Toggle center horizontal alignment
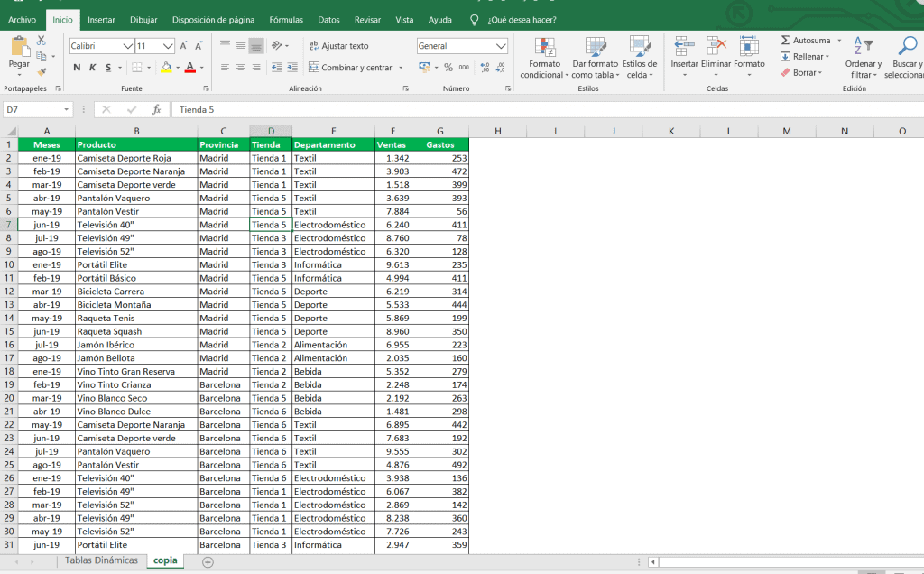 pyautogui.click(x=240, y=68)
